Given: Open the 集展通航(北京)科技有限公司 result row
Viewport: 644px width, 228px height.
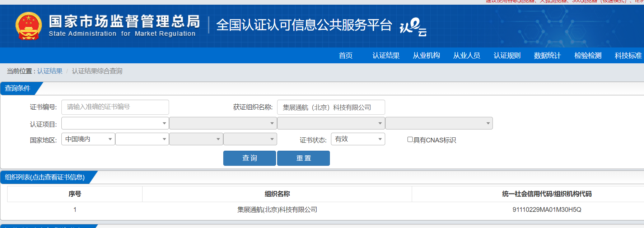Looking at the screenshot, I should [277, 210].
